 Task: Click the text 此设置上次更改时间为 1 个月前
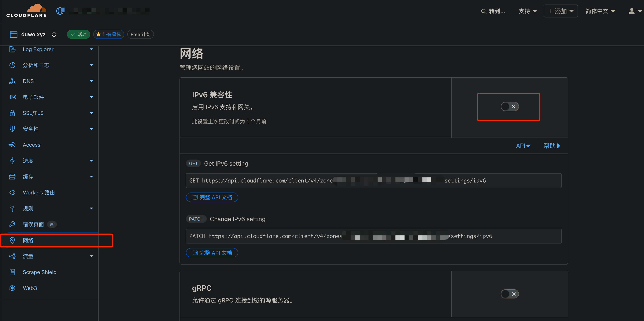(x=229, y=122)
